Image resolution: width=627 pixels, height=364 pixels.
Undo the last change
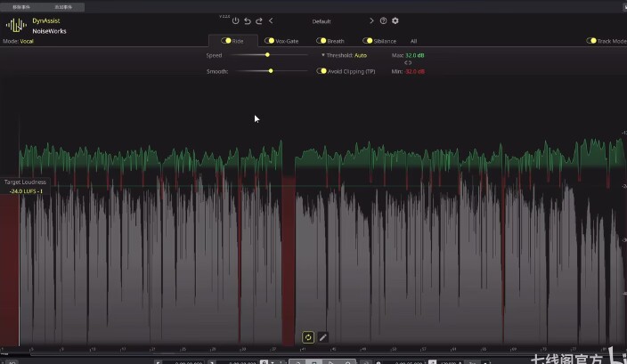[248, 20]
